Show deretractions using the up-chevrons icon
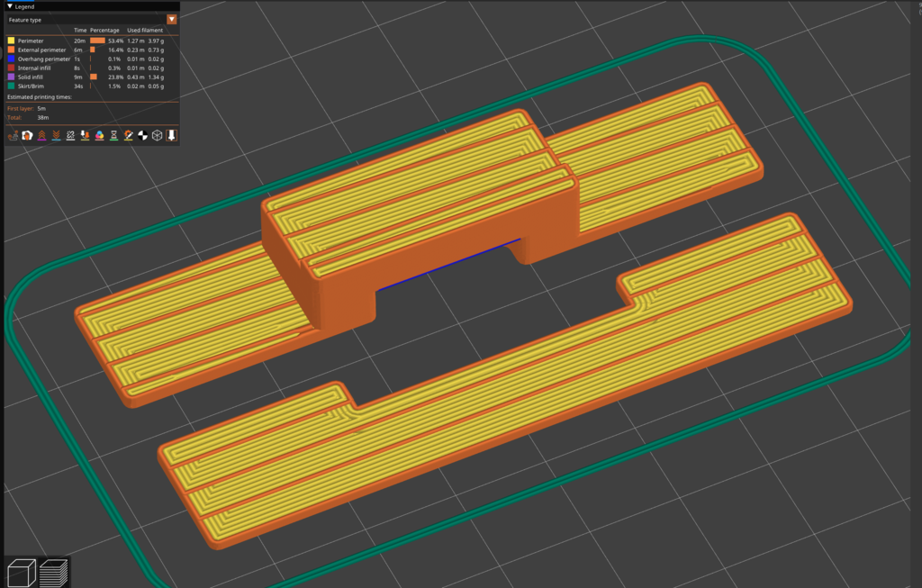The image size is (922, 588). (x=42, y=135)
